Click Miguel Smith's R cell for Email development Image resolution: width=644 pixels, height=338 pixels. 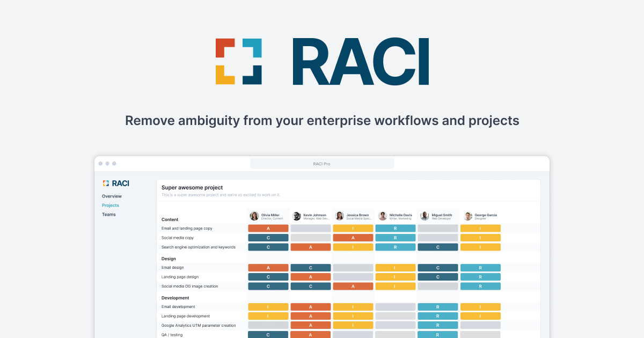(x=438, y=307)
